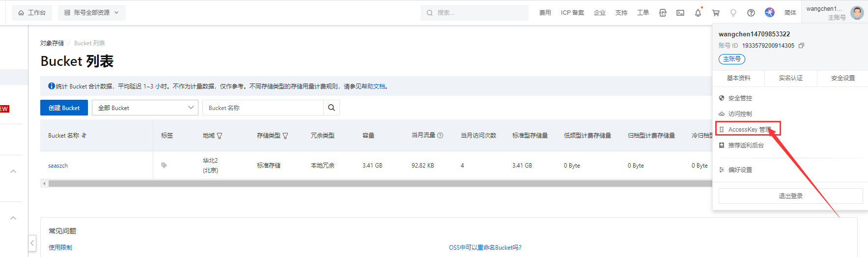Open the shopping cart
The height and width of the screenshot is (257, 868).
[716, 13]
